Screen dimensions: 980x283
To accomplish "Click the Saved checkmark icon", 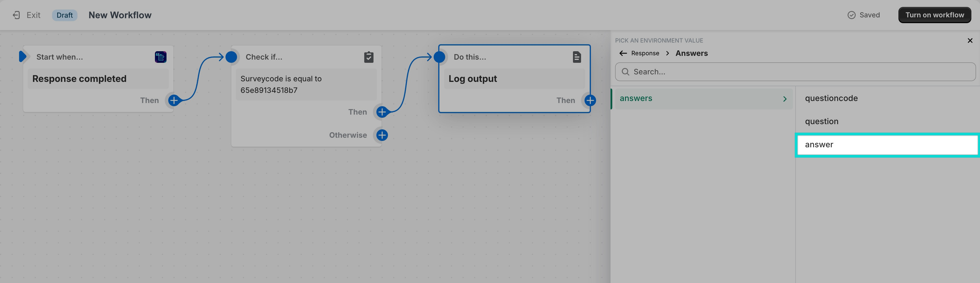I will pyautogui.click(x=851, y=15).
